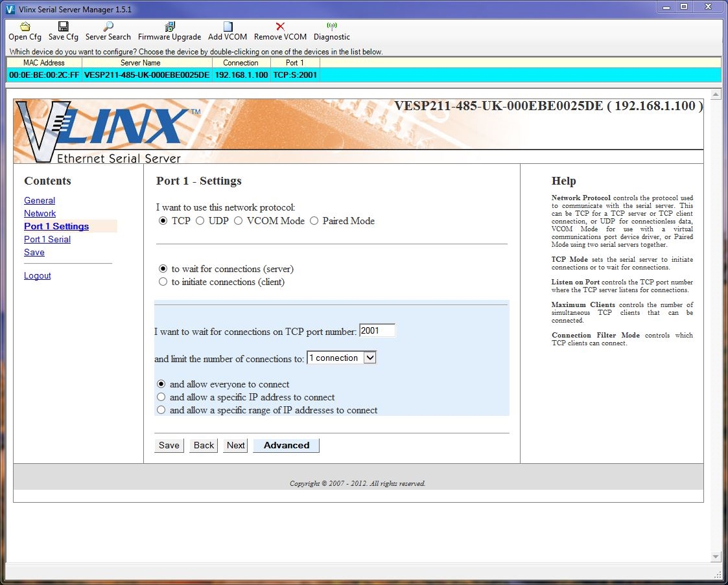Open the Firmware Upgrade tool
Screen dimensions: 728x585
tap(169, 27)
